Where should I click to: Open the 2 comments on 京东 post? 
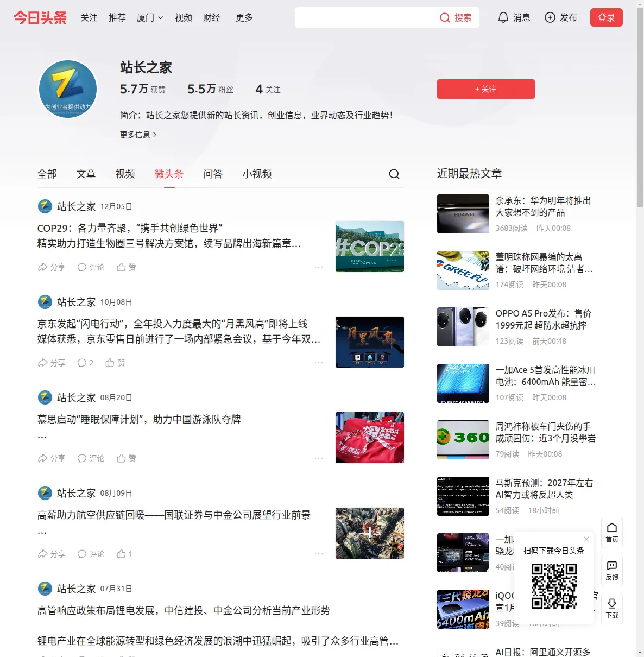(85, 363)
